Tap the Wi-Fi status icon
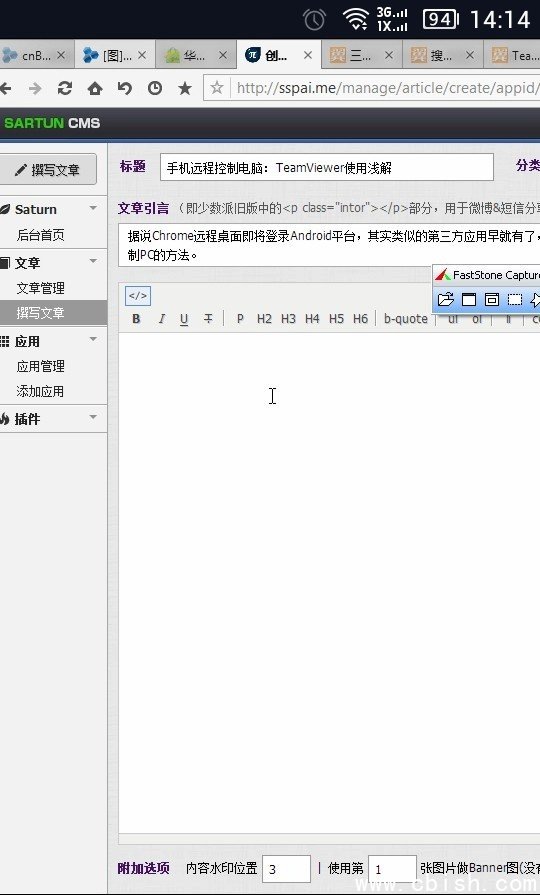The width and height of the screenshot is (540, 895). 356,19
